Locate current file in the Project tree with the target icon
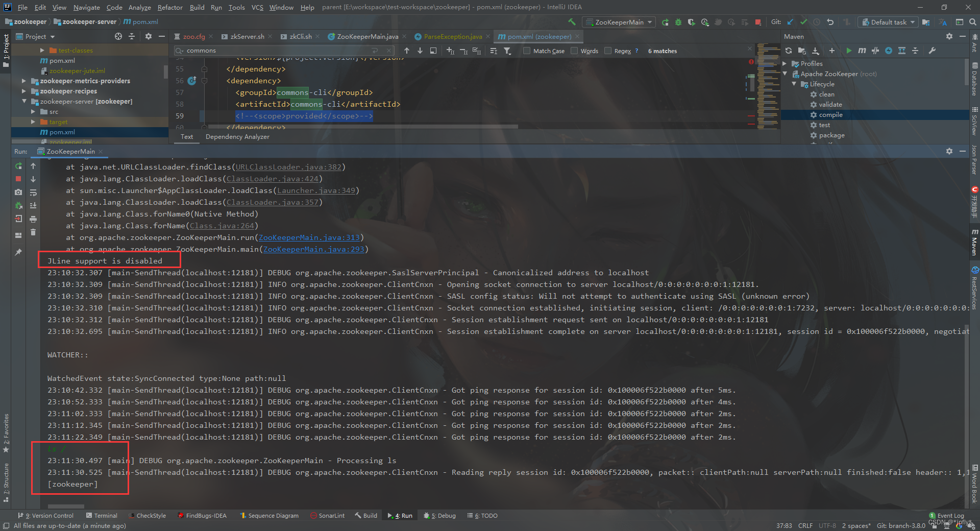The width and height of the screenshot is (980, 531). pos(118,36)
